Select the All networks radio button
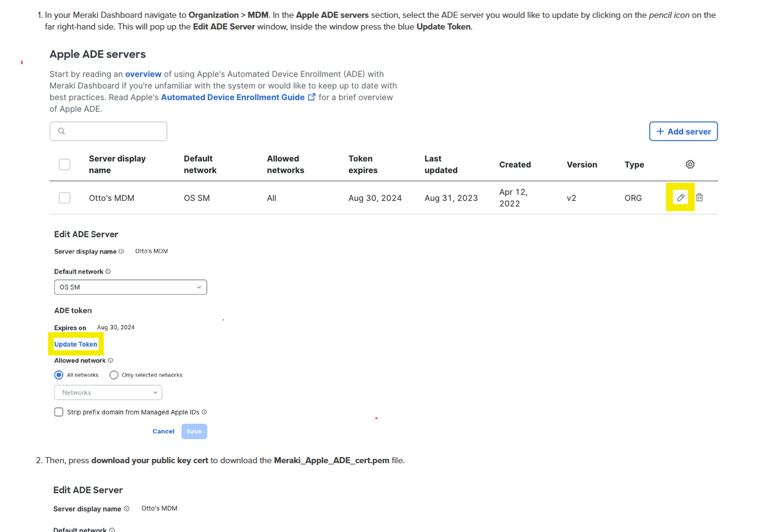 58,375
